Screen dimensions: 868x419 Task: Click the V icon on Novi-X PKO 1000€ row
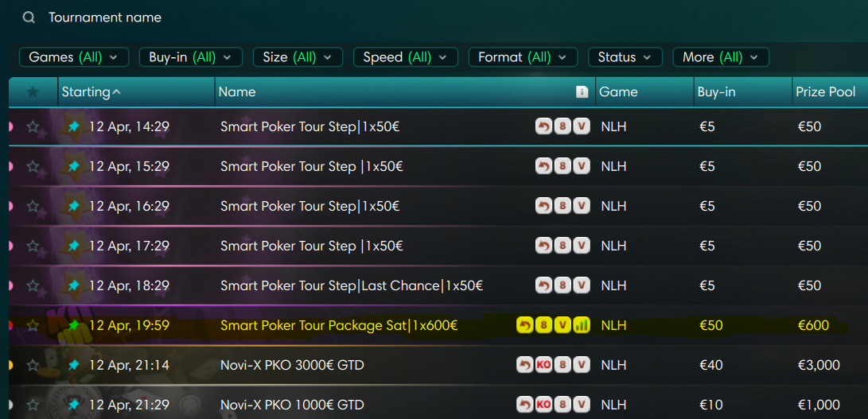click(582, 405)
